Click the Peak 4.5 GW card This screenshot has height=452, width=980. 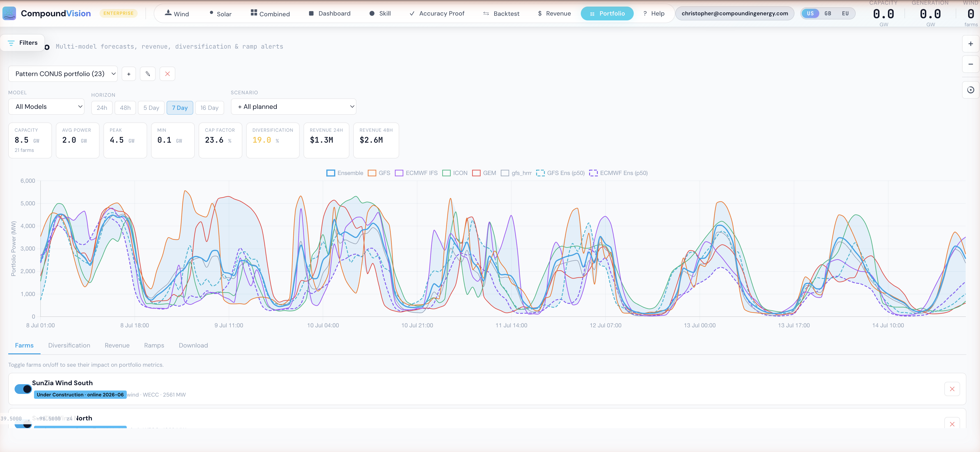pos(125,140)
